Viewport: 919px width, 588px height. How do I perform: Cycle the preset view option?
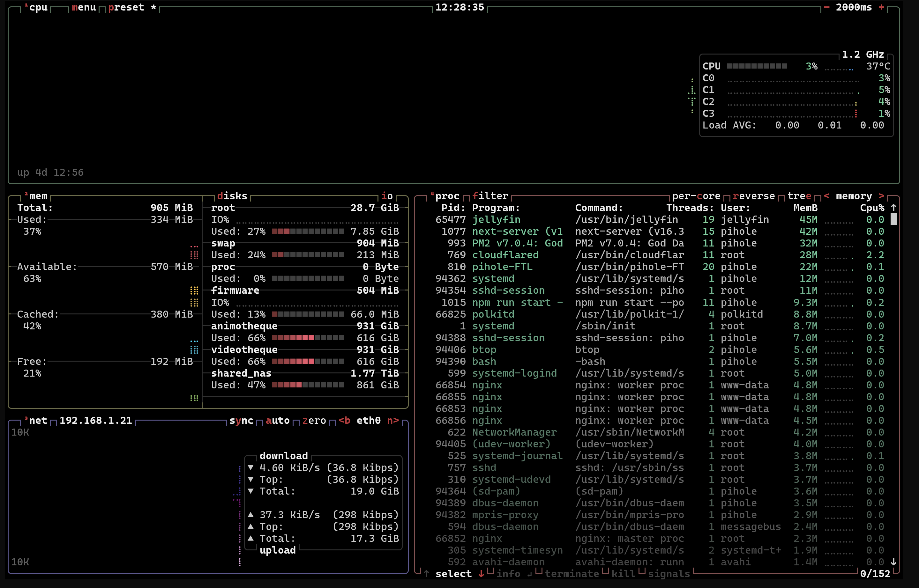[x=132, y=7]
